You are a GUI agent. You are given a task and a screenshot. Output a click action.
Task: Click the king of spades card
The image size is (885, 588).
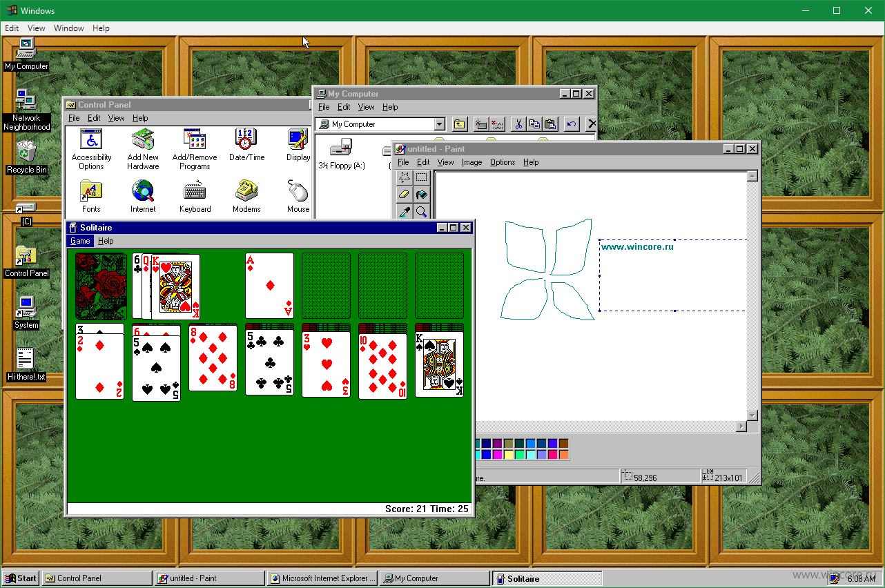coord(439,364)
